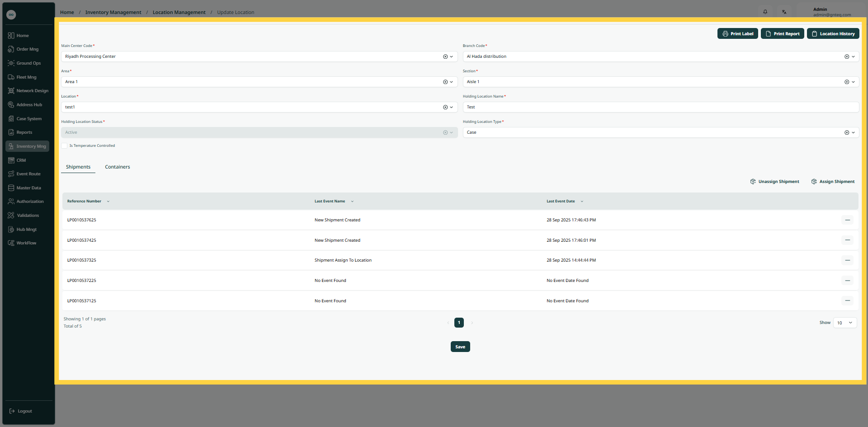Clear the Main Center Code selection

pyautogui.click(x=445, y=56)
